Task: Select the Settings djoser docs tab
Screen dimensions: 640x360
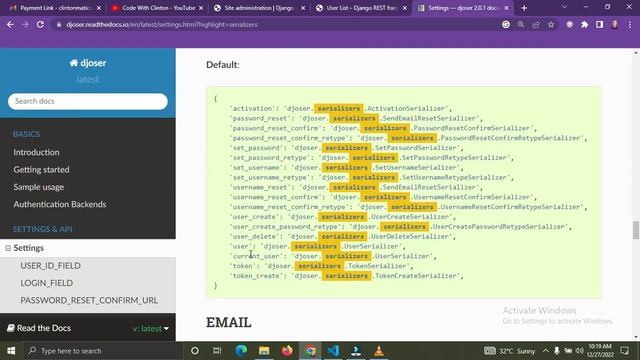Action: (463, 8)
